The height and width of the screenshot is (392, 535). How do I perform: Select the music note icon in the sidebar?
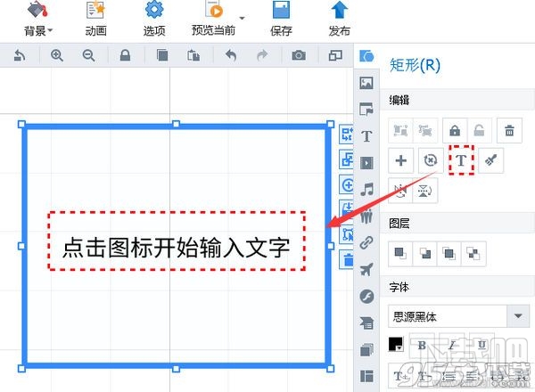(x=367, y=190)
